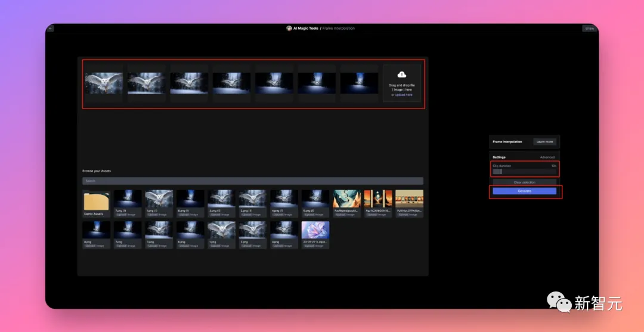The width and height of the screenshot is (644, 332).
Task: Click the blue Generate button
Action: point(525,191)
